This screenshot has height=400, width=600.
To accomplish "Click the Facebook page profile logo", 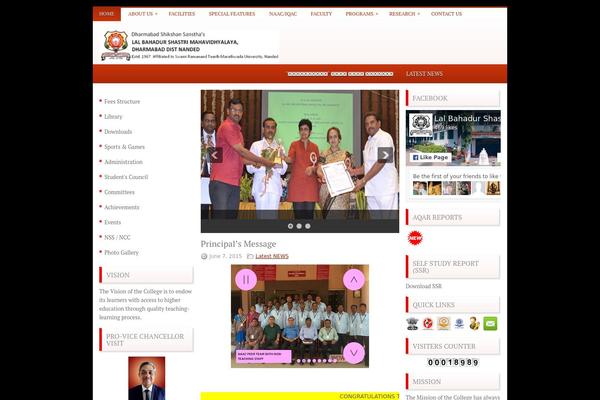I will click(421, 125).
